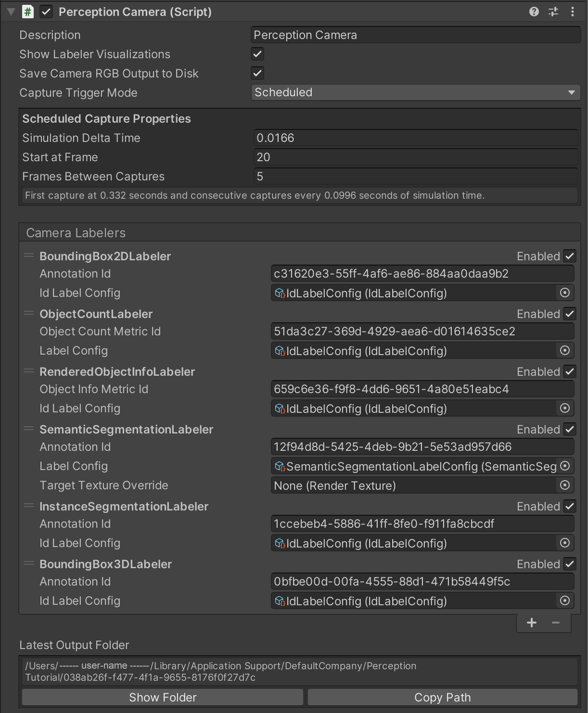This screenshot has height=713, width=588.
Task: Disable the BoundingBox3DLabeler Enabled checkbox
Action: (570, 564)
